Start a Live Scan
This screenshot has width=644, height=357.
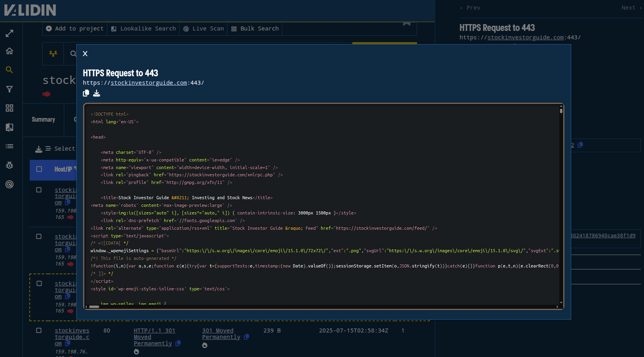click(203, 29)
